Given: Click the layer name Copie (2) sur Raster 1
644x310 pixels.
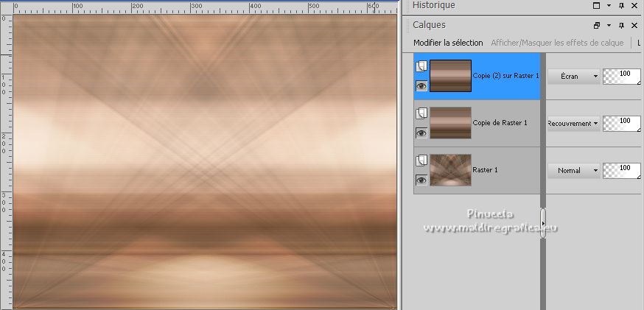Looking at the screenshot, I should pyautogui.click(x=505, y=76).
